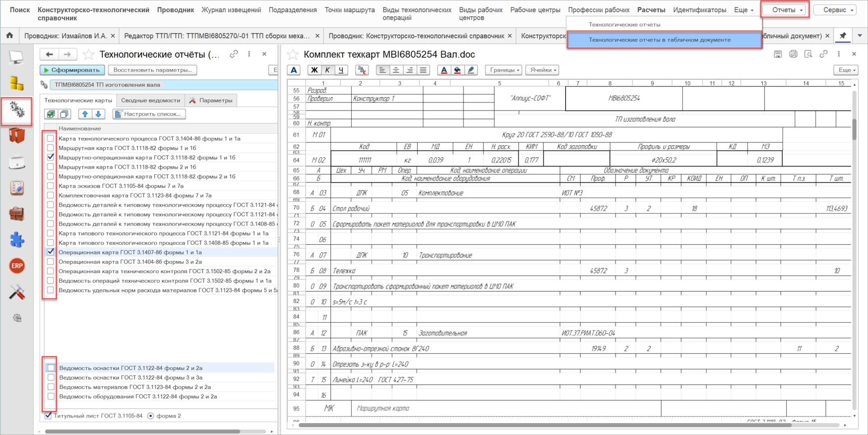Screen dimensions: 868x435
Task: Toggle underline Ч formatting
Action: point(341,70)
